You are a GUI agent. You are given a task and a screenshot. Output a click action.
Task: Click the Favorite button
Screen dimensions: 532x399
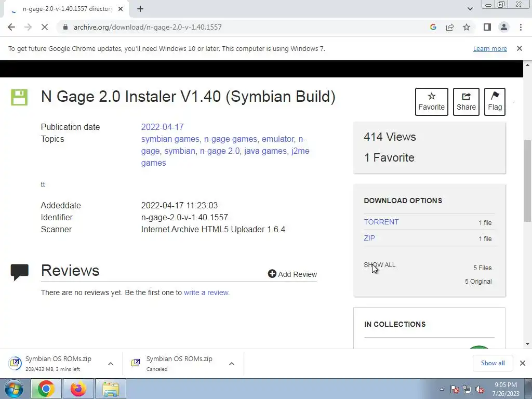click(x=432, y=102)
